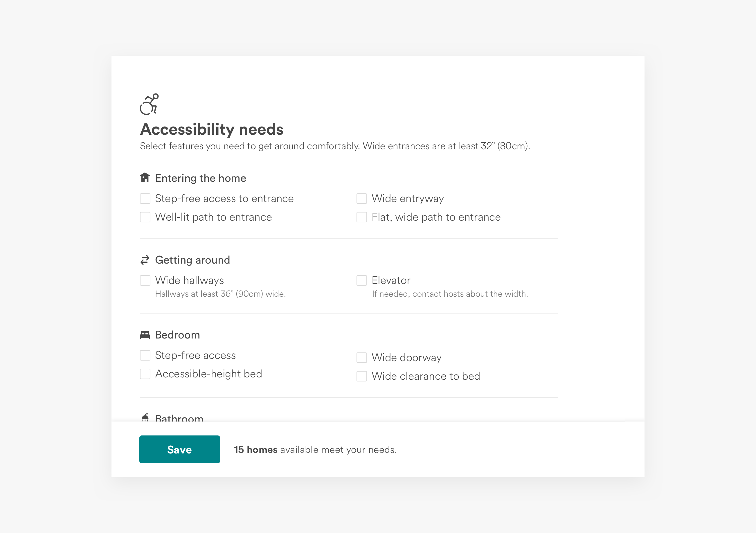Select Wide clearance to bed

[361, 376]
